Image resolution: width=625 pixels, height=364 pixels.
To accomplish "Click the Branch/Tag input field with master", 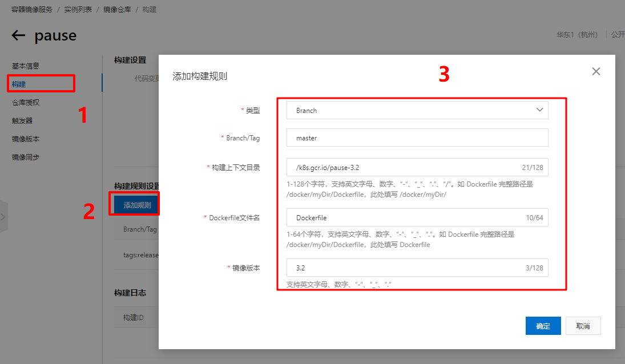I will pos(417,138).
